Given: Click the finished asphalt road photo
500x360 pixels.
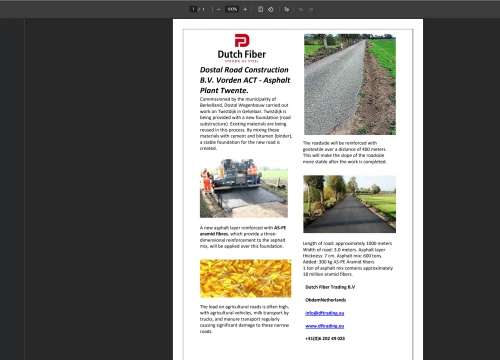Looking at the screenshot, I should point(350,204).
